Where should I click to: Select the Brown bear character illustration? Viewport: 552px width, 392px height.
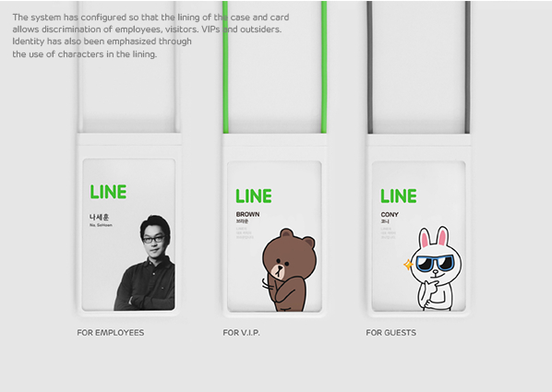289,270
